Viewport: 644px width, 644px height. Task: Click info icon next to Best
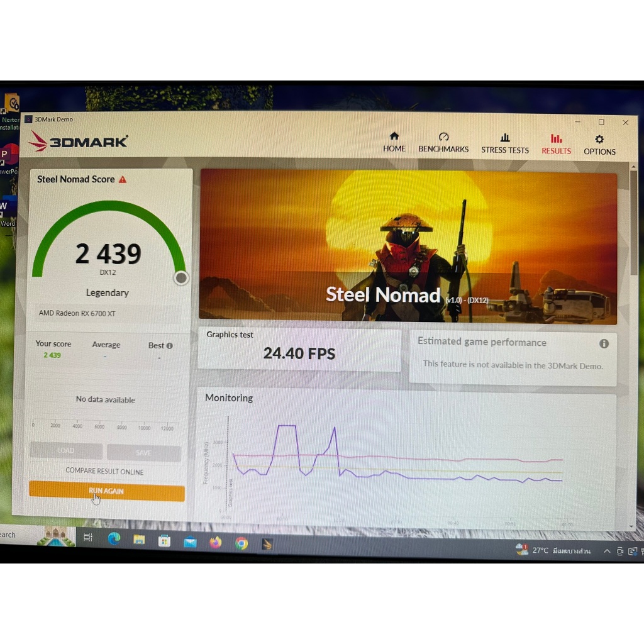click(x=169, y=346)
